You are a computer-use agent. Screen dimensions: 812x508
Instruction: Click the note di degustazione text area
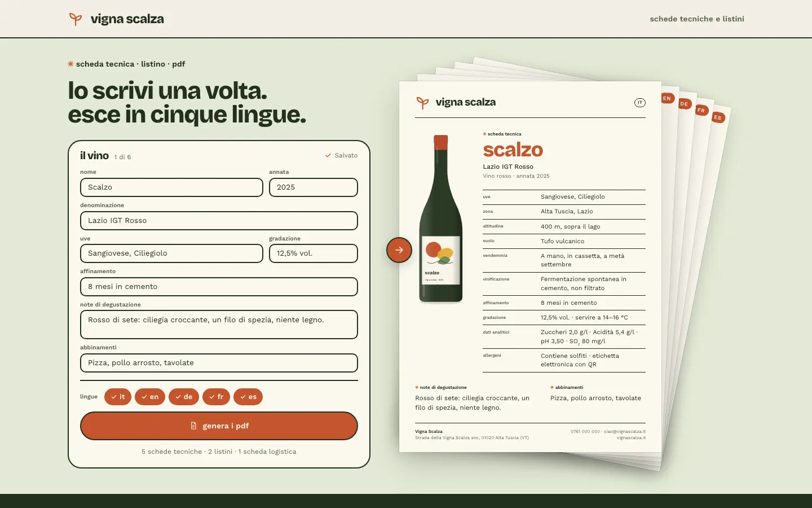click(219, 325)
